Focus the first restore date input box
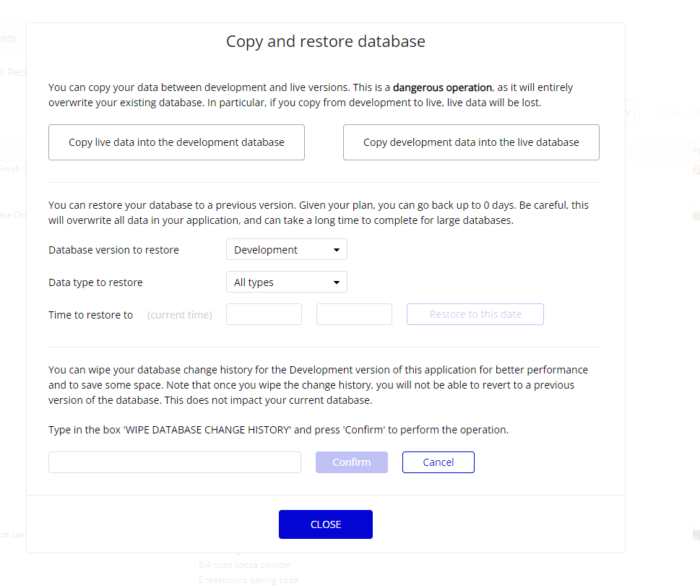This screenshot has width=700, height=588. [x=264, y=314]
